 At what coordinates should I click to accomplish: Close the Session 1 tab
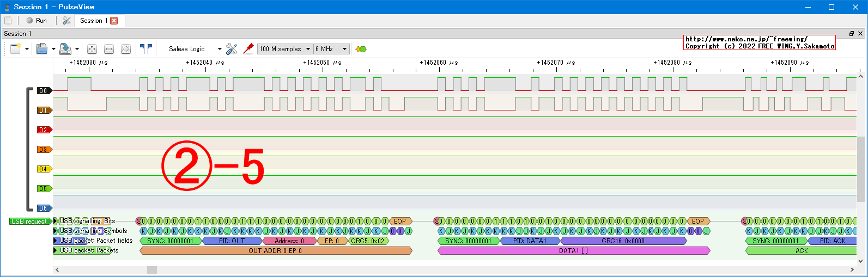point(114,21)
